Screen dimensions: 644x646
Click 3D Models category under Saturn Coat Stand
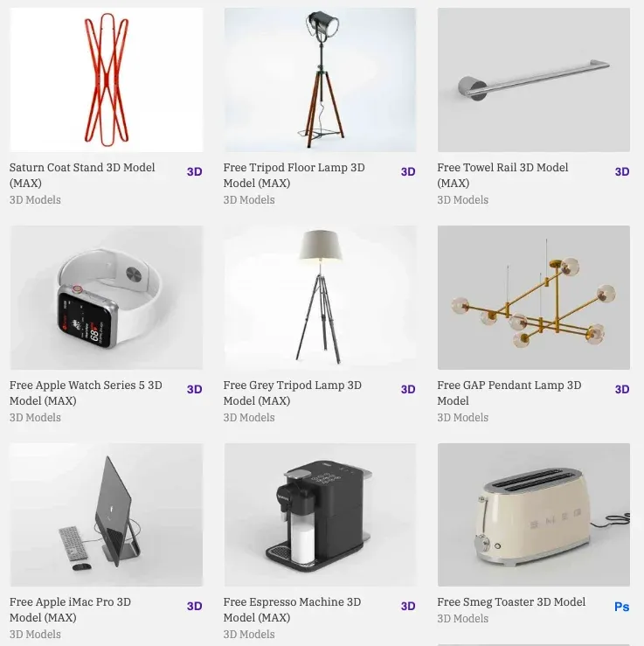pos(35,200)
